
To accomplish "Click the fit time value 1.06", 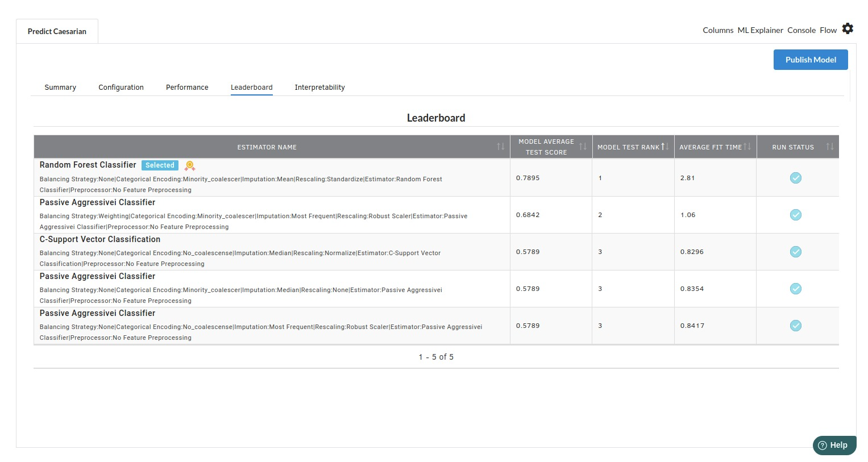I will [x=688, y=215].
